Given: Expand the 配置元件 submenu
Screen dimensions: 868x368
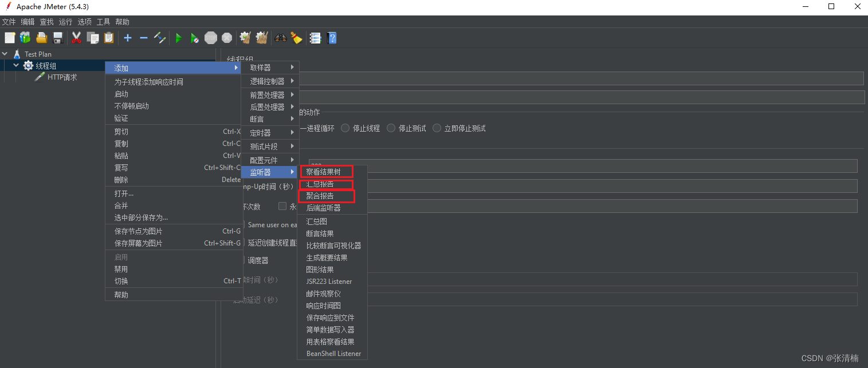Looking at the screenshot, I should (x=269, y=160).
